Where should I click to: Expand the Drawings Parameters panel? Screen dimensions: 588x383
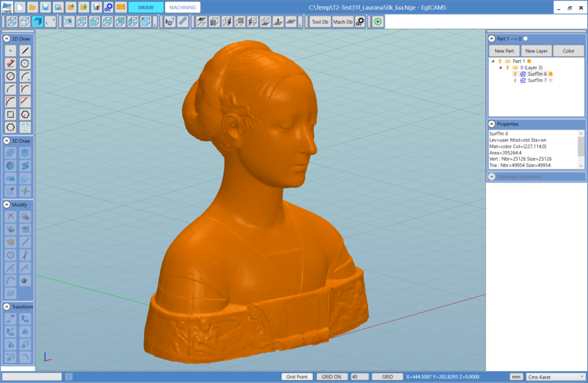point(492,176)
